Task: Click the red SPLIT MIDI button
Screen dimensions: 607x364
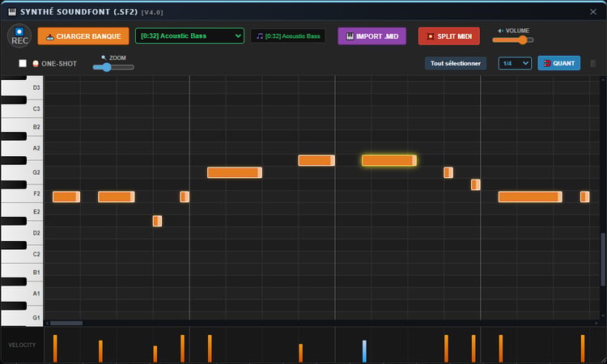Action: (x=448, y=36)
